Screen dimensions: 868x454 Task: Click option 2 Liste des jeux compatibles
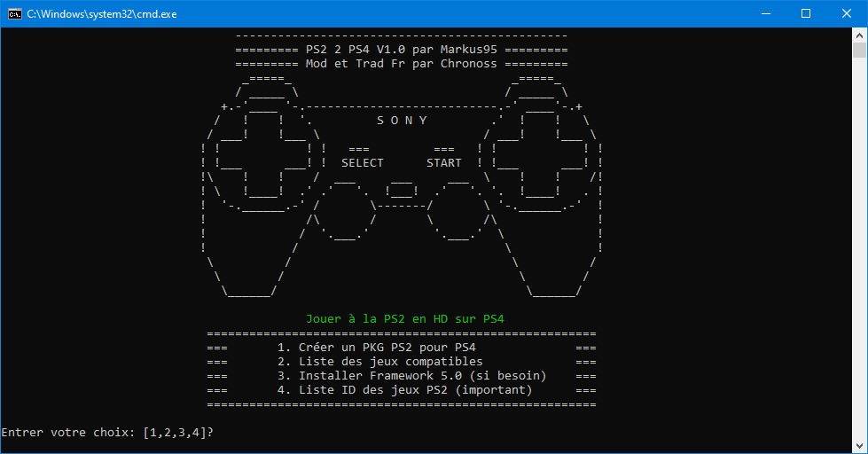click(379, 362)
